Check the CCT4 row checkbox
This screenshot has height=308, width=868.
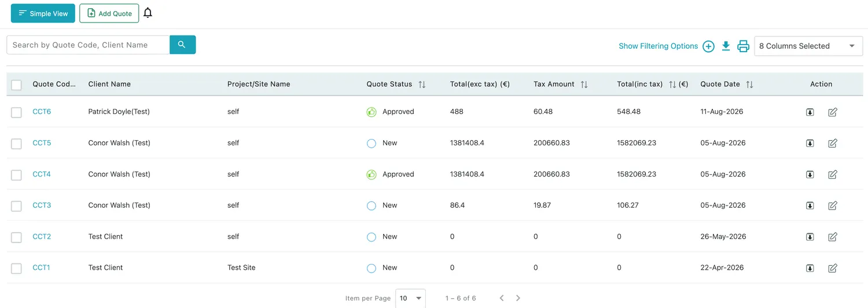(x=16, y=175)
